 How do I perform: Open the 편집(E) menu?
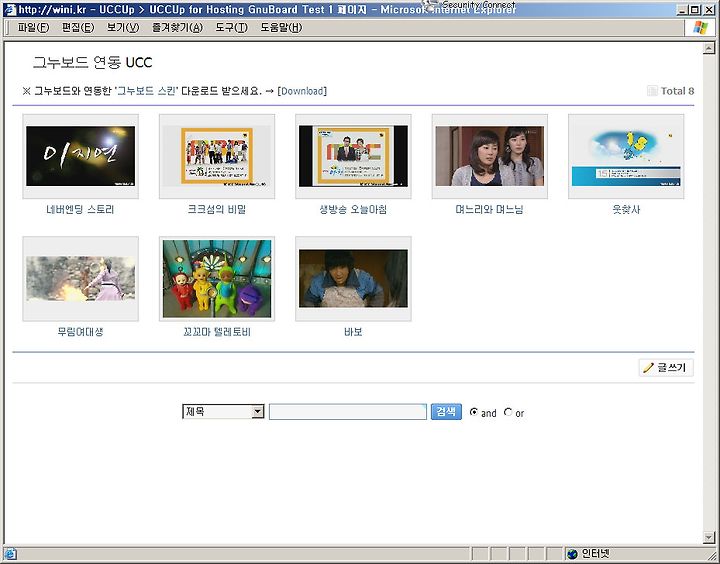78,28
